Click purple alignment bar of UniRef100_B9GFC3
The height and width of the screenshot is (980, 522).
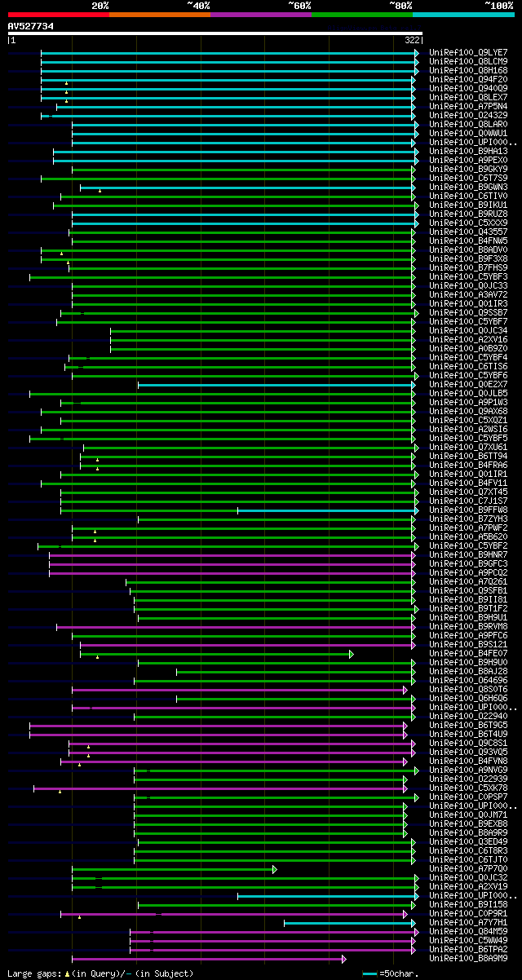[x=232, y=563]
